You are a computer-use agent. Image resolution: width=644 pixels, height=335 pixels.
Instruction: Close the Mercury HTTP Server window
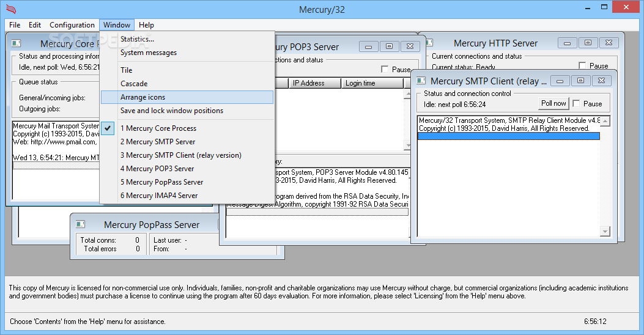tap(609, 43)
